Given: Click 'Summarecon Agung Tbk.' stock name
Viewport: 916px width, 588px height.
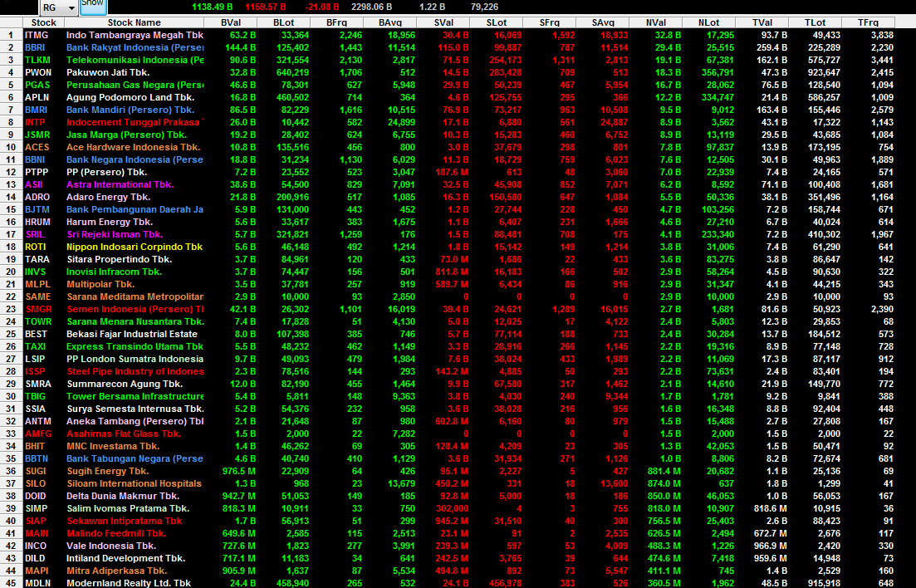Looking at the screenshot, I should (x=125, y=384).
